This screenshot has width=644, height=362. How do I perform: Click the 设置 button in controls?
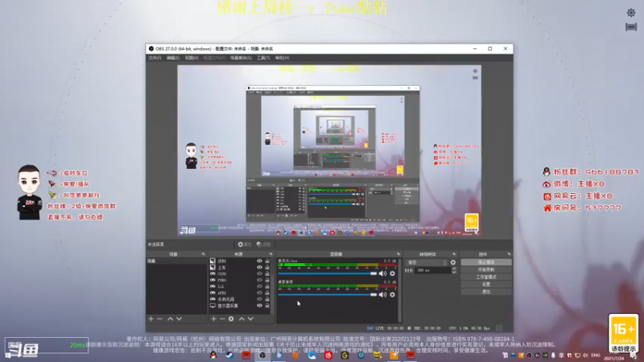click(486, 285)
